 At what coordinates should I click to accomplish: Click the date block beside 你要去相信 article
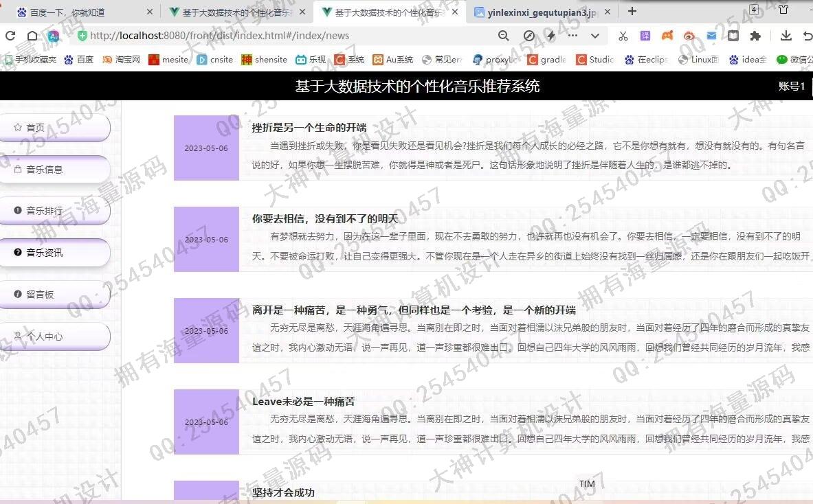206,240
